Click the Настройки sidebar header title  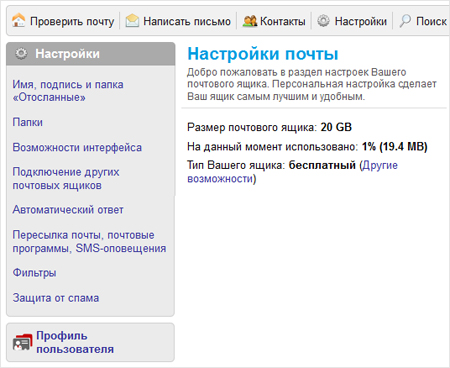click(x=68, y=54)
